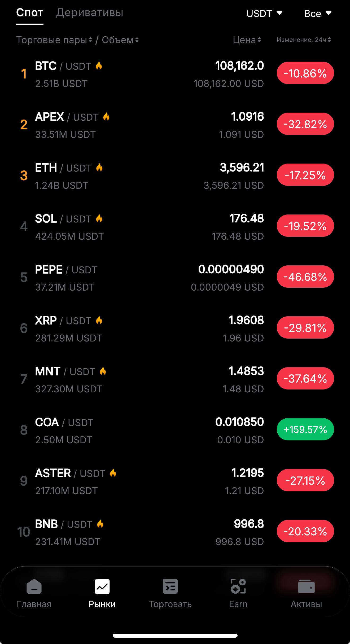The width and height of the screenshot is (350, 644).
Task: Expand the Все filter dropdown
Action: pos(317,13)
